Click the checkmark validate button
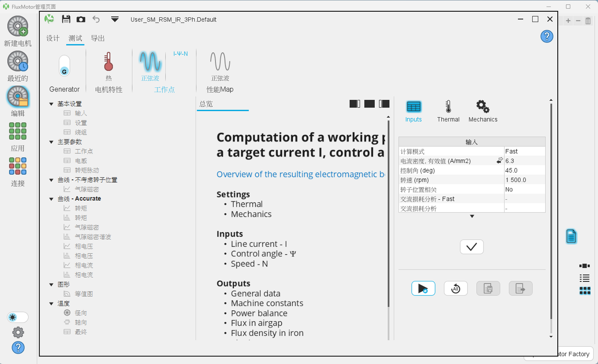Screen dimensions: 598x364 pos(471,247)
